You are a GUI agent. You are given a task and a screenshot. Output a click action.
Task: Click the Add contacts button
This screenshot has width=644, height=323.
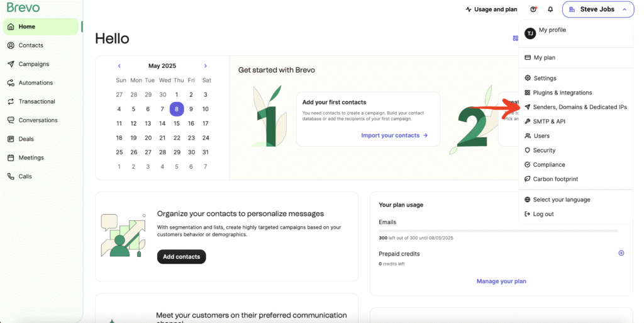tap(182, 257)
